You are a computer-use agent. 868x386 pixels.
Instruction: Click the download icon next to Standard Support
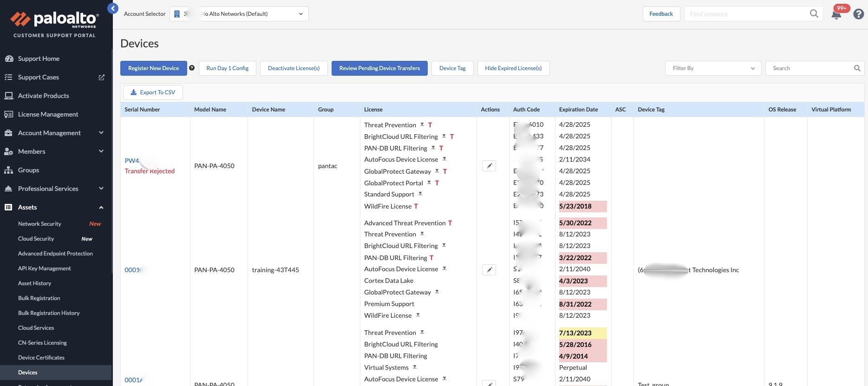[x=420, y=194]
